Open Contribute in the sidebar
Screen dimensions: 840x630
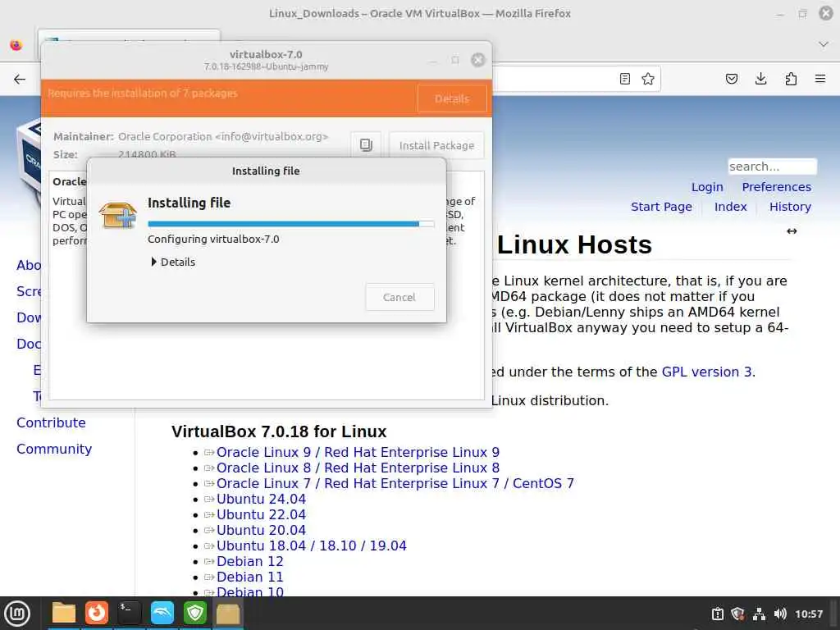[51, 422]
